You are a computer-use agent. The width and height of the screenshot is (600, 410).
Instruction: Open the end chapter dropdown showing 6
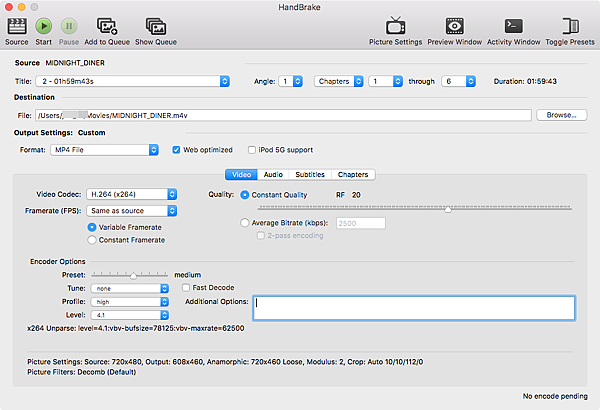(458, 81)
